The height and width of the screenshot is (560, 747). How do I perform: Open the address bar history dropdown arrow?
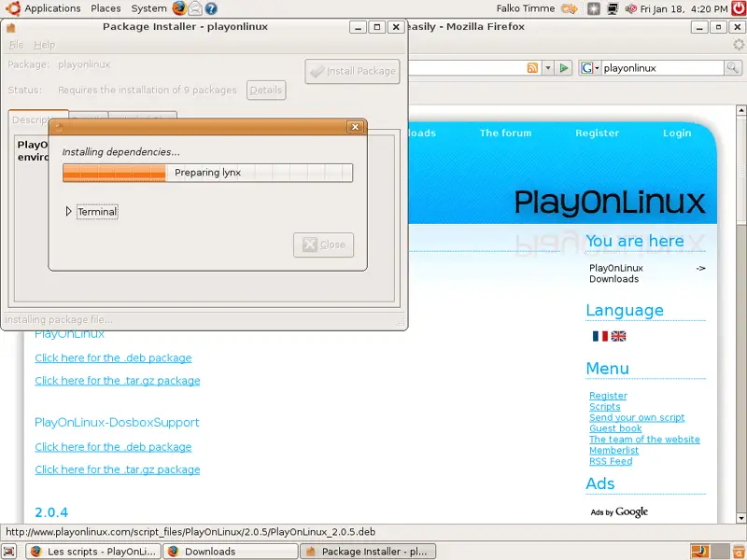pos(548,68)
